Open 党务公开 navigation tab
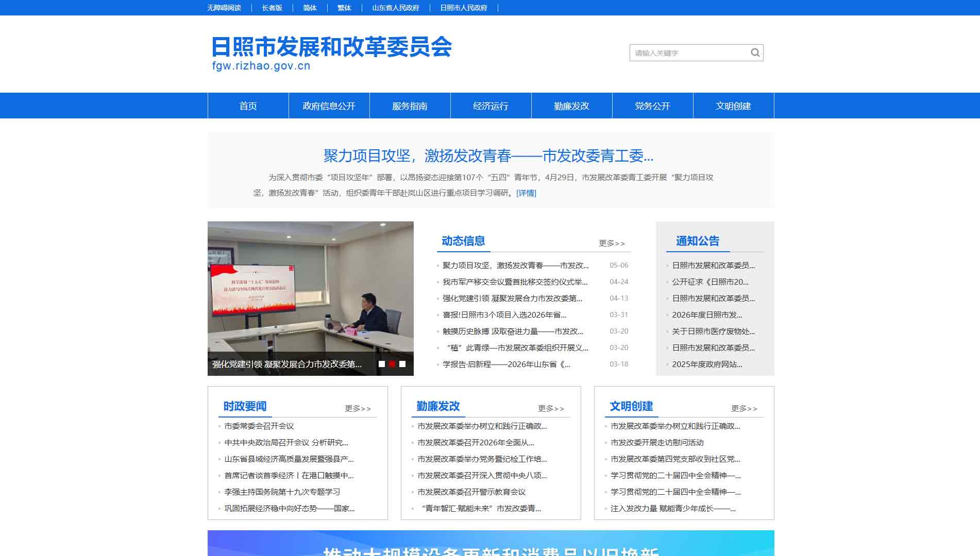980x556 pixels. tap(653, 106)
